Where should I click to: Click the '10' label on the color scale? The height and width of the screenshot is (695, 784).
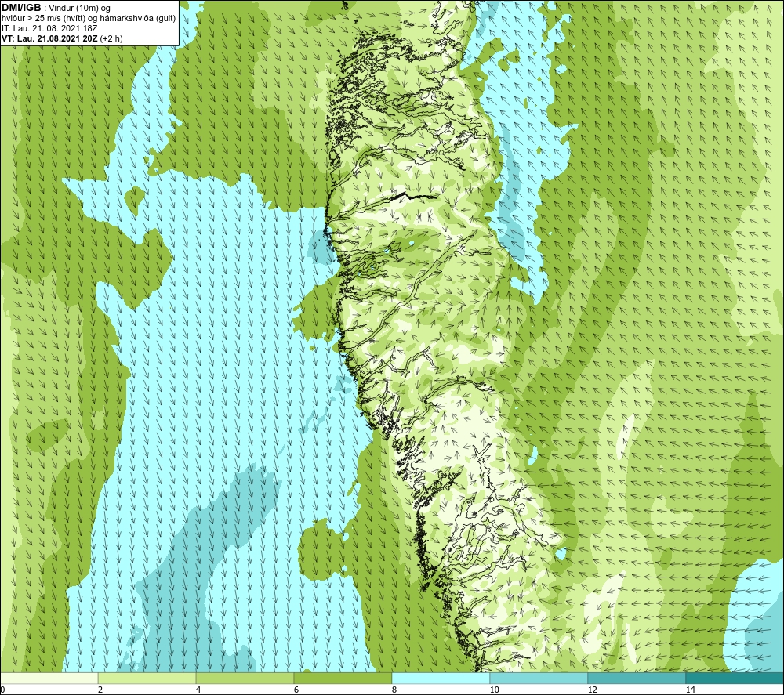point(494,690)
